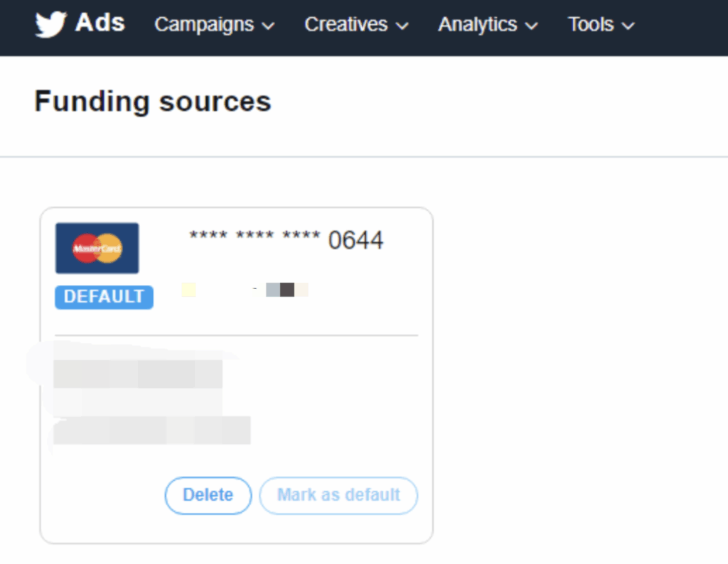The image size is (728, 564).
Task: Click the first blurred billing address line
Action: coord(138,374)
